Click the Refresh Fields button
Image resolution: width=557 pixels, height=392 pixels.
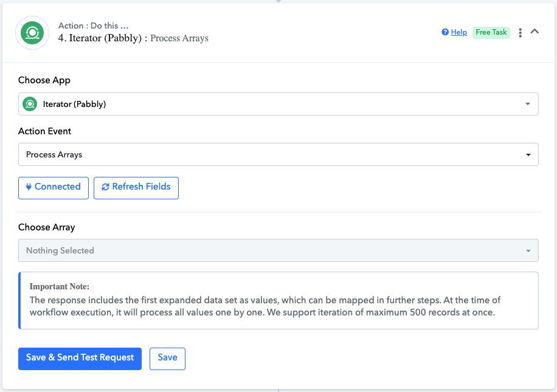tap(136, 188)
